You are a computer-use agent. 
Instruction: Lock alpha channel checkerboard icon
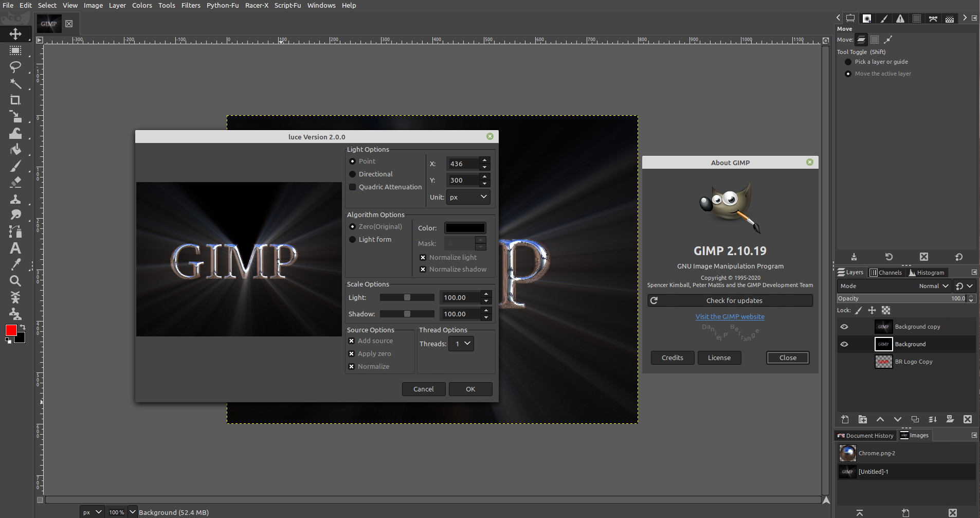(x=886, y=310)
